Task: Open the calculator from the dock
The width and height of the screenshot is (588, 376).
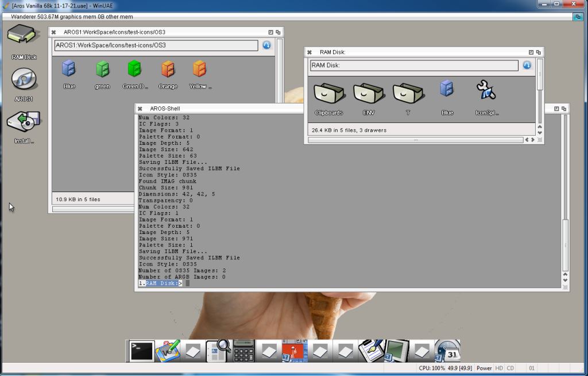Action: 244,351
